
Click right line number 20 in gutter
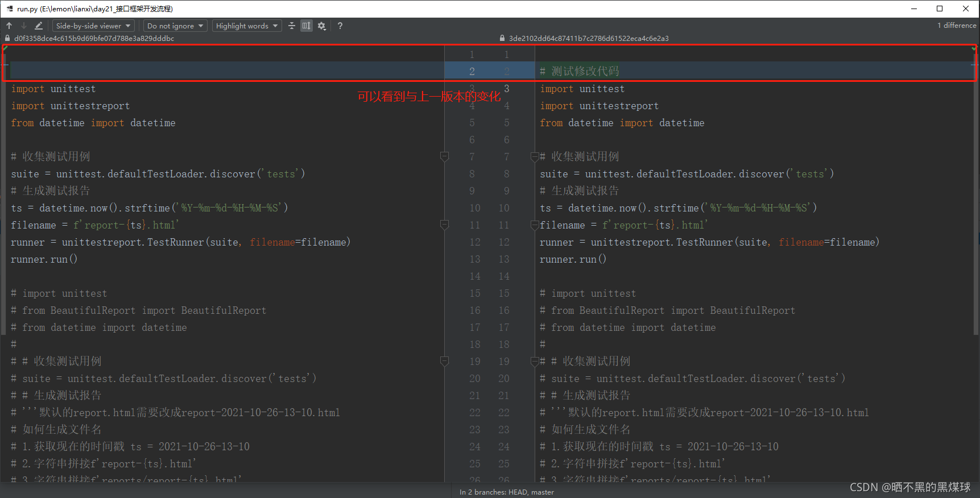point(504,379)
